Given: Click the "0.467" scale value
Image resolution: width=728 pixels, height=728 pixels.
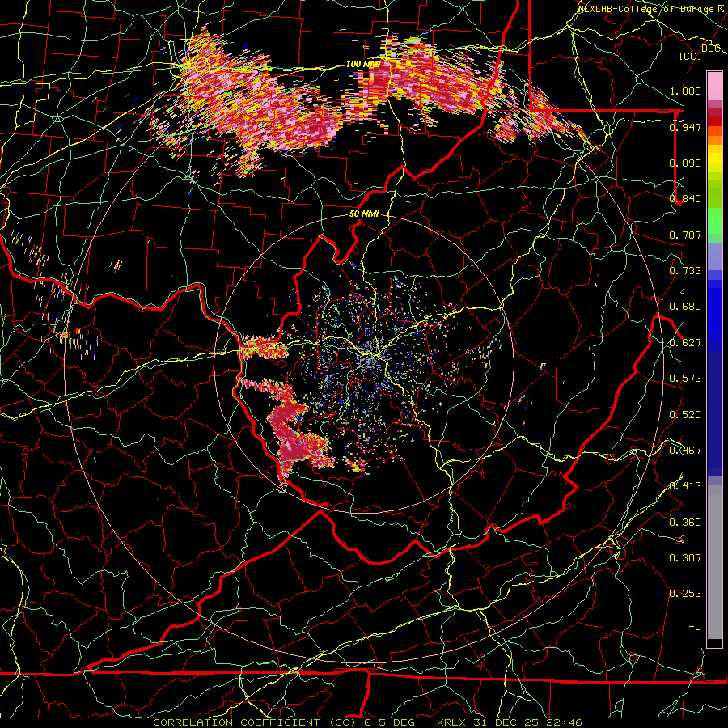Looking at the screenshot, I should click(x=685, y=450).
